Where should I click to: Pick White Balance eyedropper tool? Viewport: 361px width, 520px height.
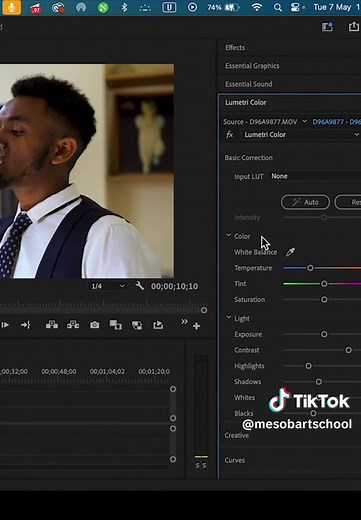click(290, 252)
